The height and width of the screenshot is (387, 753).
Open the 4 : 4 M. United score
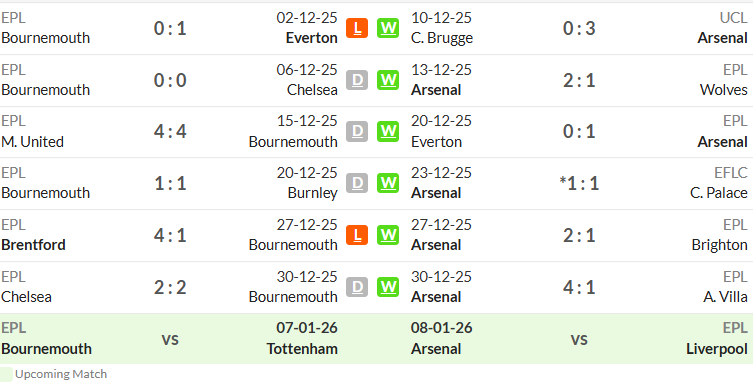pos(170,132)
